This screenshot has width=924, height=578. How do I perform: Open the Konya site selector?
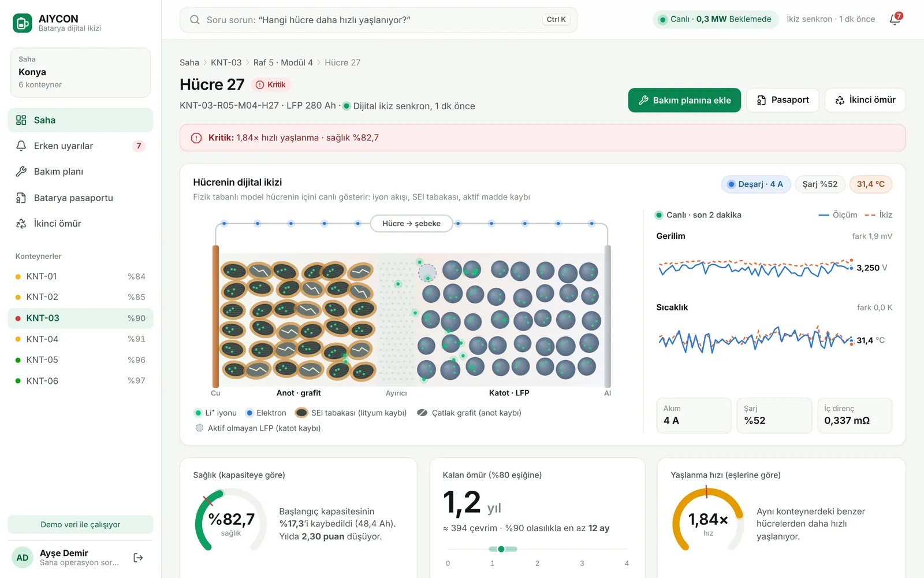click(x=80, y=73)
